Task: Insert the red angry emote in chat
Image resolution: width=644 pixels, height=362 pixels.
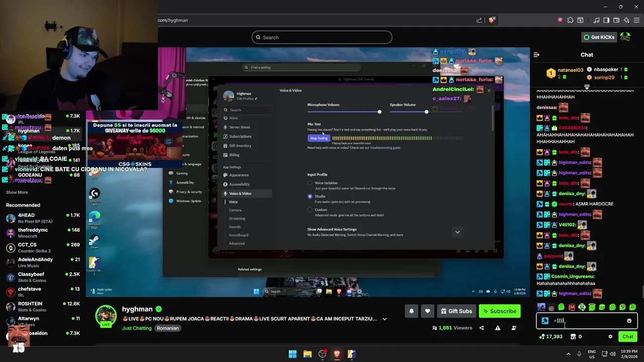Action: (572, 307)
